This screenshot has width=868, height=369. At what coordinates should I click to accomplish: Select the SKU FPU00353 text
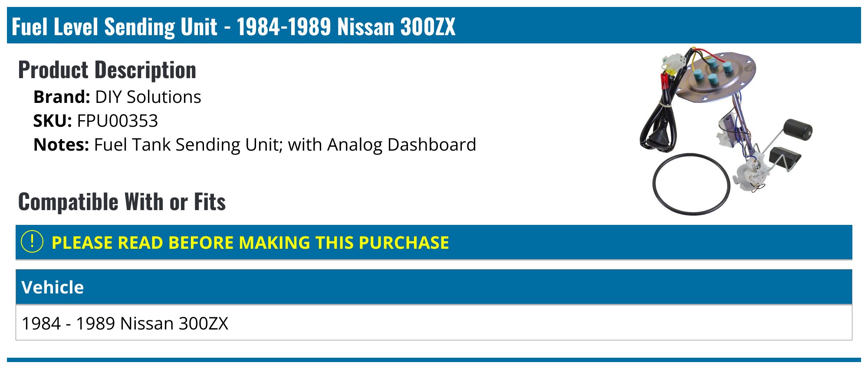click(96, 121)
